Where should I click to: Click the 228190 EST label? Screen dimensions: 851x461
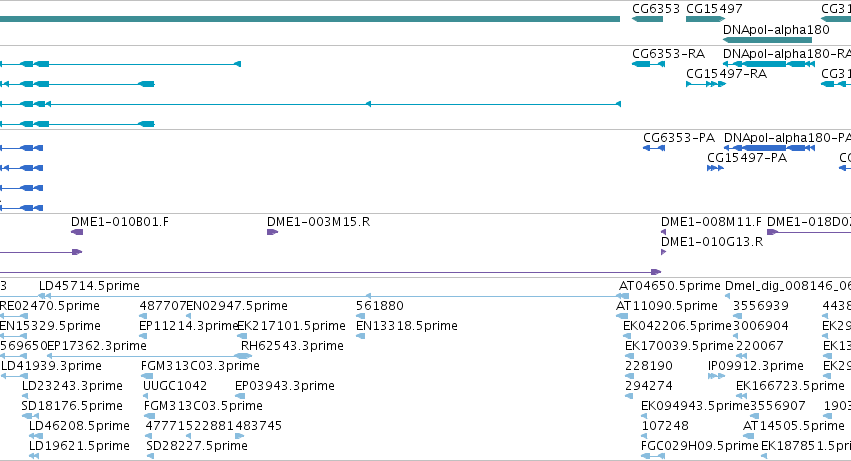[x=649, y=366]
